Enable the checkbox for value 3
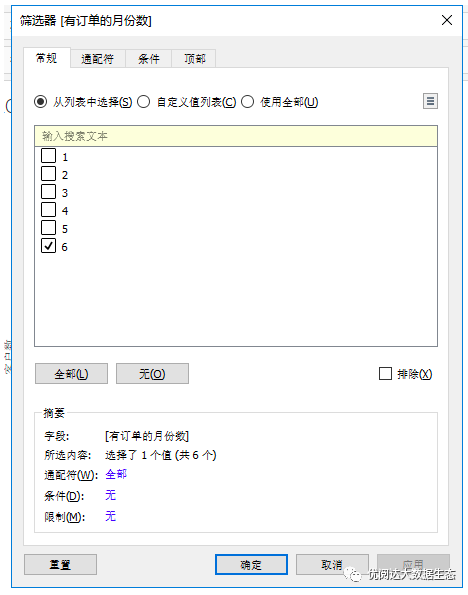 pos(48,192)
